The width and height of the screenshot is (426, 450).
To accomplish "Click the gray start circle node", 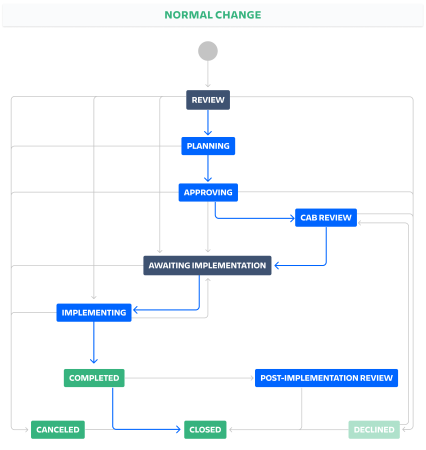I will 208,51.
